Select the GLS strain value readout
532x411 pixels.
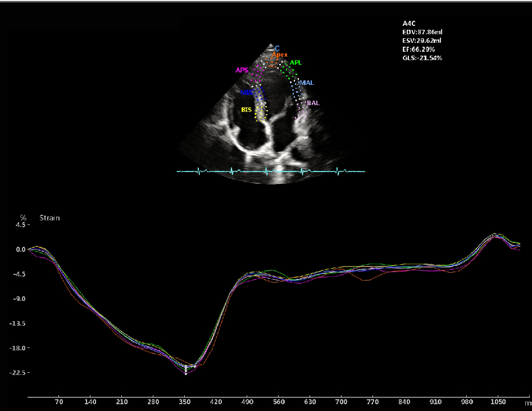click(422, 58)
